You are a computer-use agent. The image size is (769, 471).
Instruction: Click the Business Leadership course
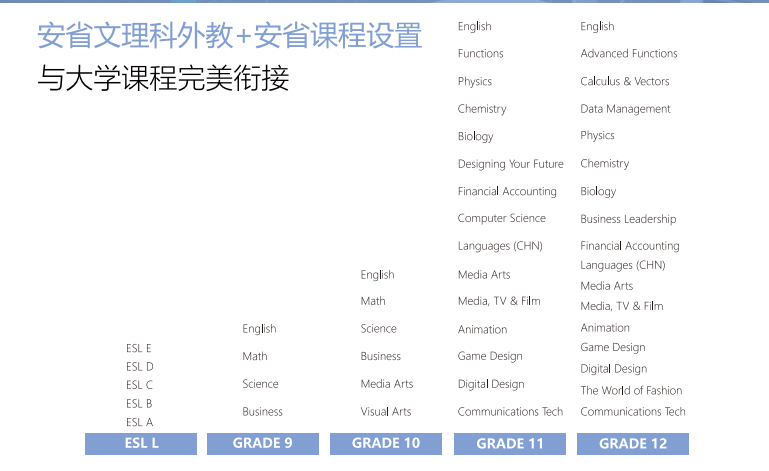(x=628, y=219)
